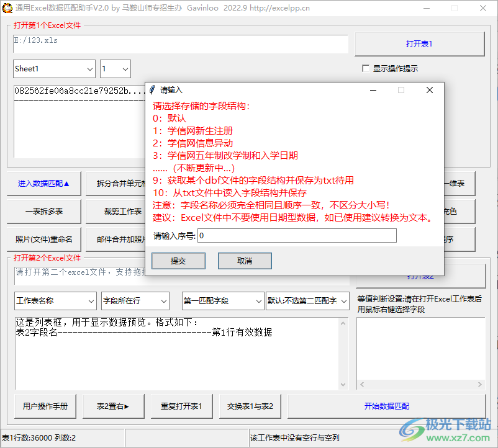Expand the 工作表名称 dropdown
This screenshot has width=498, height=448.
click(56, 301)
